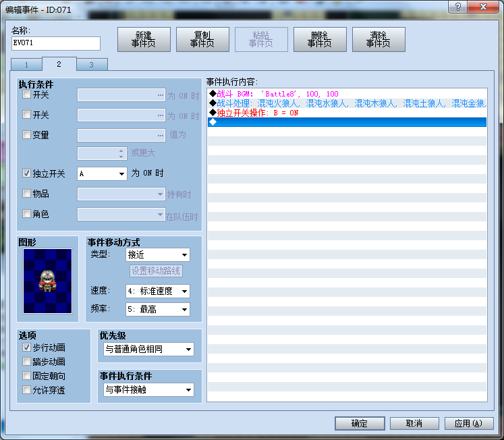This screenshot has height=440, width=504.
Task: Enable the 角色 condition checkbox
Action: 26,213
